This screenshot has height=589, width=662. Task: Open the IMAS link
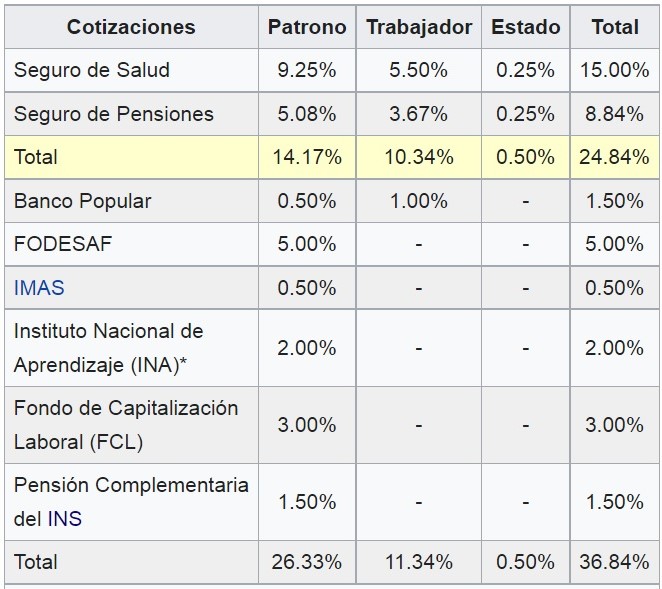39,288
